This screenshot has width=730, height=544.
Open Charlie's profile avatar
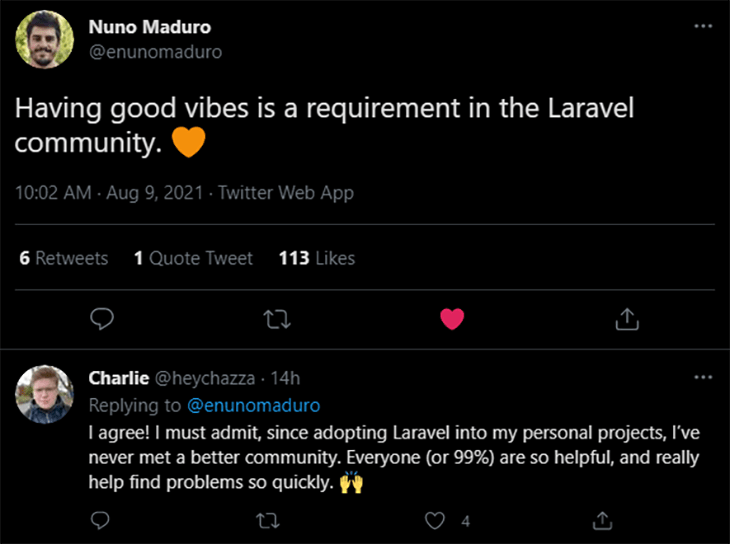tap(45, 394)
